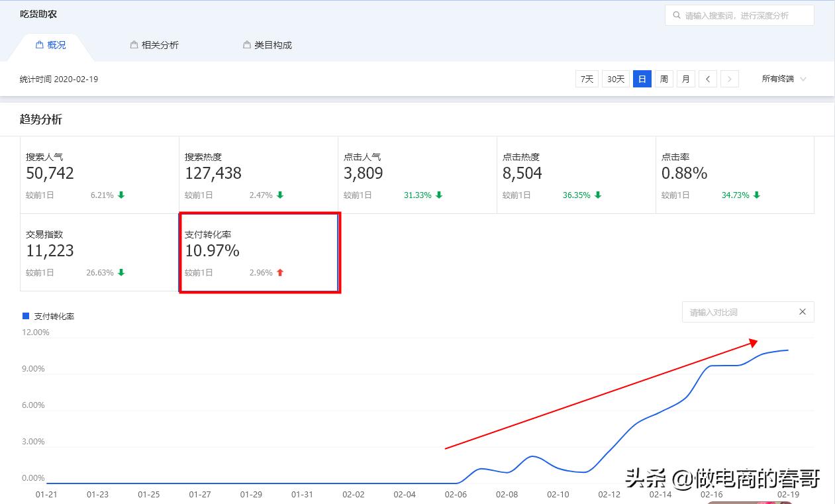Click the deep analysis search input field
Viewport: 835px width, 504px height.
[738, 15]
